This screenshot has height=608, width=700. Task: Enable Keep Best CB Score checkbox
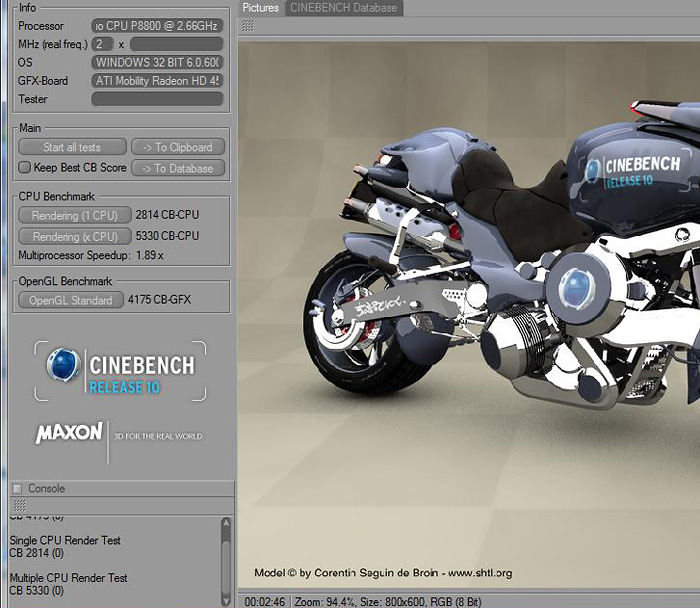[24, 167]
